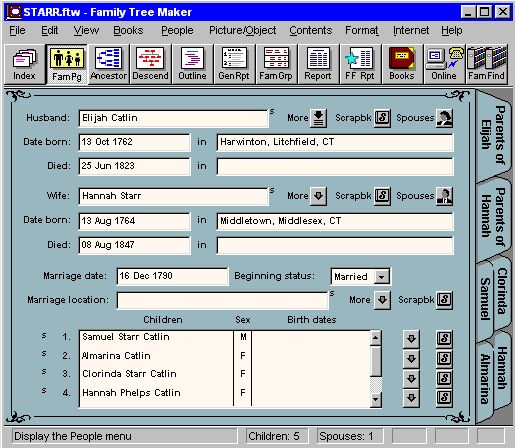Go Online using the toolbar icon
Viewport: 515px width, 448px height.
(444, 64)
